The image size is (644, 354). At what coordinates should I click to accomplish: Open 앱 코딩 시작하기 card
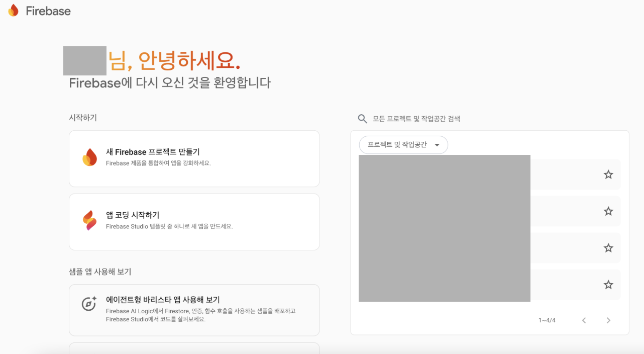click(x=194, y=222)
